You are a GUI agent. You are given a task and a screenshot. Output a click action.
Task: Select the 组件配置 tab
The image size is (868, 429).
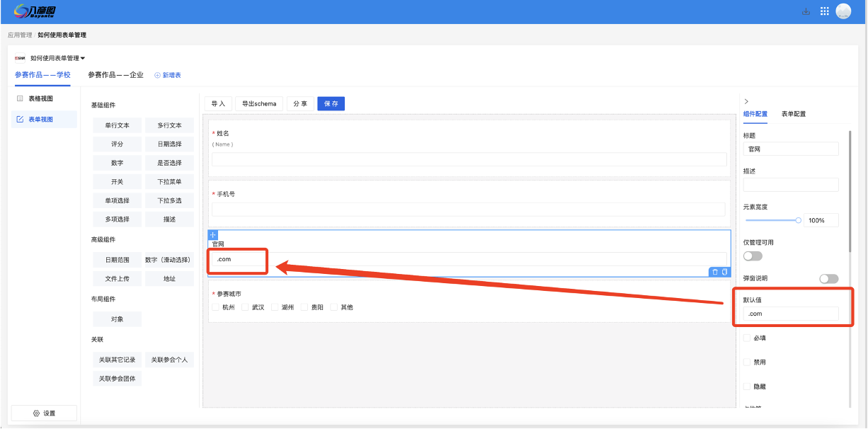(755, 114)
